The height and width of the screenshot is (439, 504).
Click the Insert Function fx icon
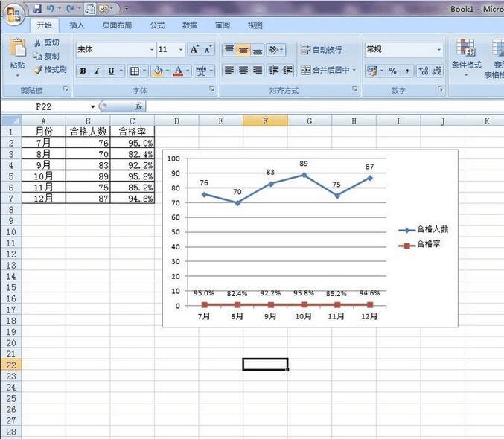138,106
